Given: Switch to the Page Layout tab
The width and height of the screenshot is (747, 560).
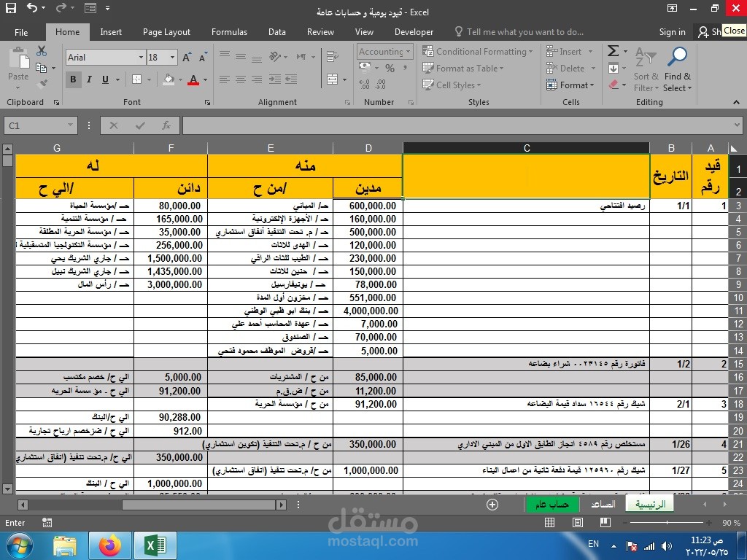Looking at the screenshot, I should tap(166, 32).
